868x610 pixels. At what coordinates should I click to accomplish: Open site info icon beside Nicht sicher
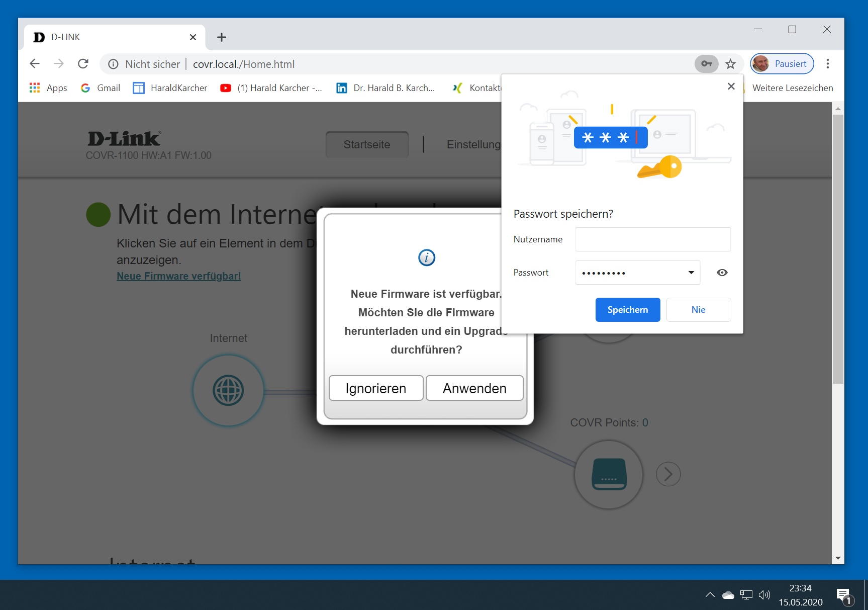tap(114, 64)
